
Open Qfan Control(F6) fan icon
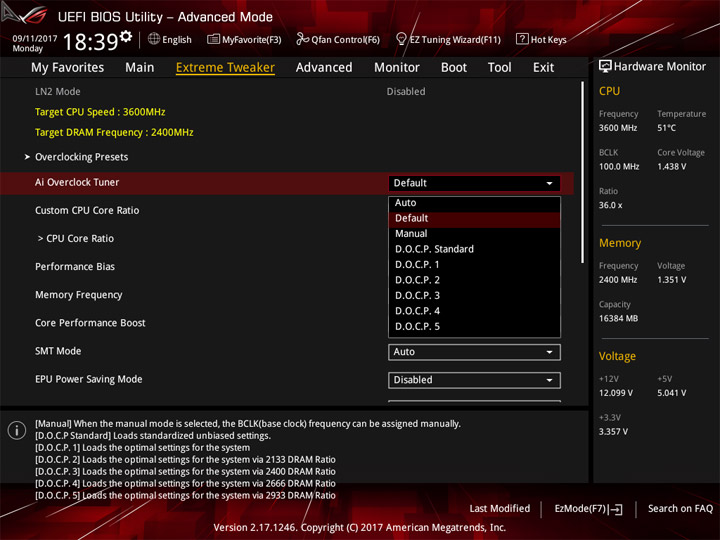tap(302, 39)
